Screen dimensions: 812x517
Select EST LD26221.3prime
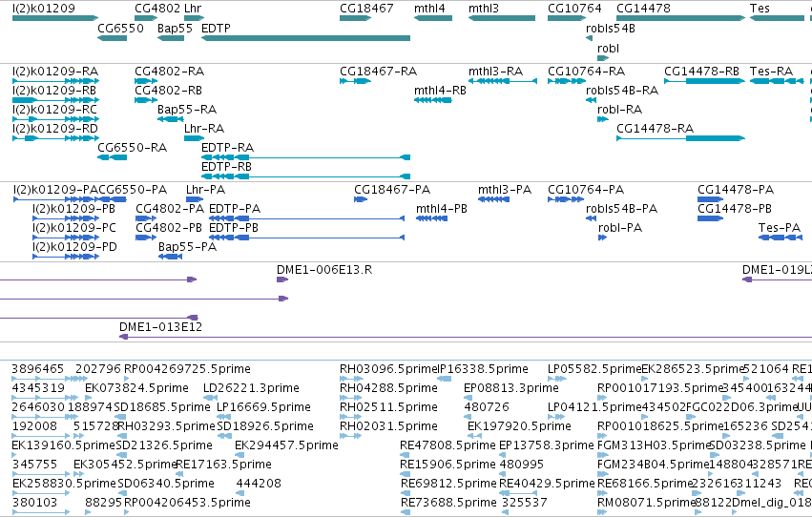click(251, 388)
